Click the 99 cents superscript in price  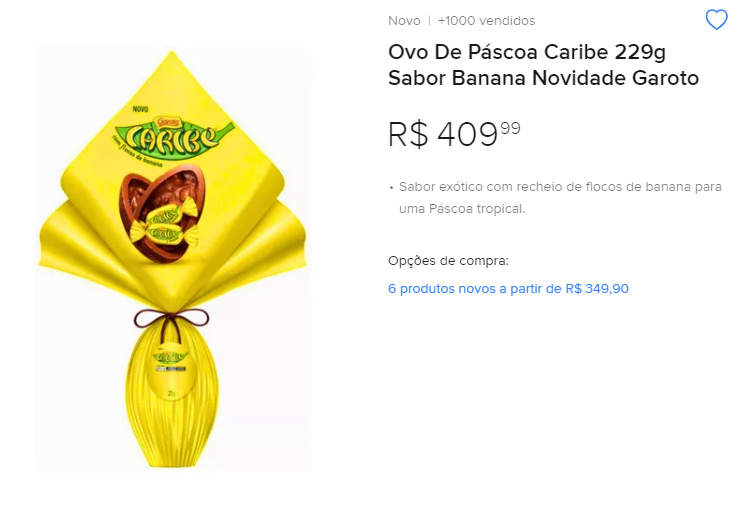tap(510, 128)
